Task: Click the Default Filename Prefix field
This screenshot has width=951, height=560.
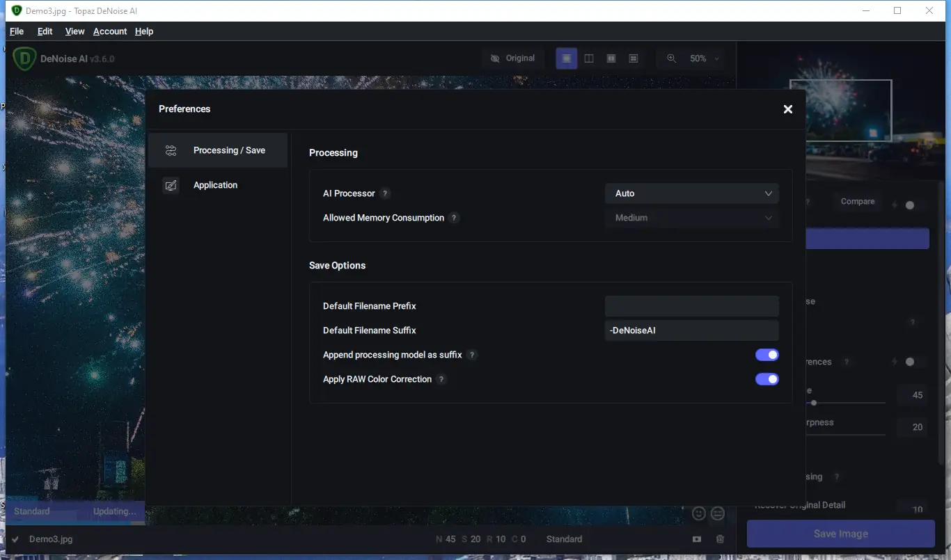Action: click(x=692, y=306)
